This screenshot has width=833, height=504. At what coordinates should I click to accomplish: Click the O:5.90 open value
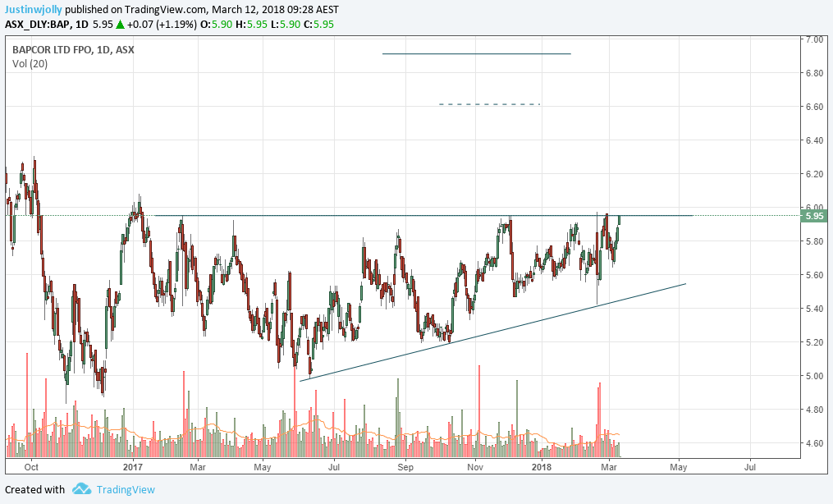[x=216, y=24]
